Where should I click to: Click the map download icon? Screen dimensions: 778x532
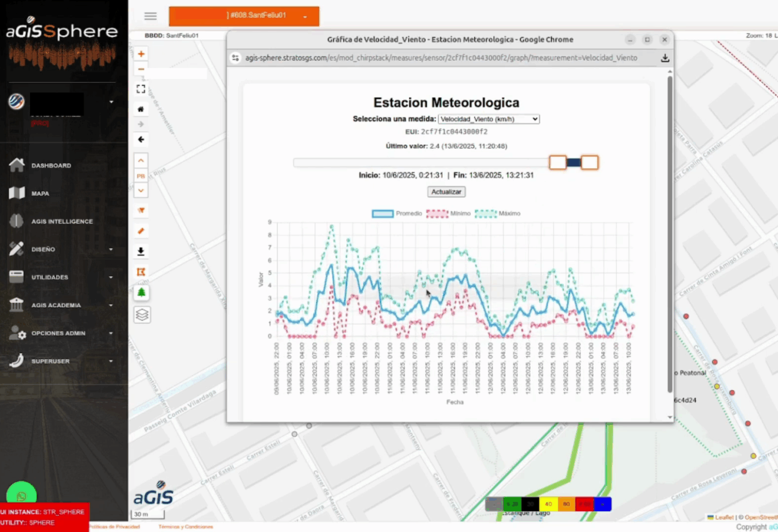141,251
